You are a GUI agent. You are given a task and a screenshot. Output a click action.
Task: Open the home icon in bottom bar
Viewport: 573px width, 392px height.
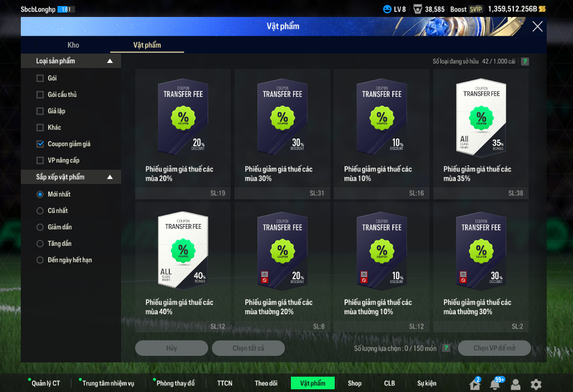[x=475, y=384]
